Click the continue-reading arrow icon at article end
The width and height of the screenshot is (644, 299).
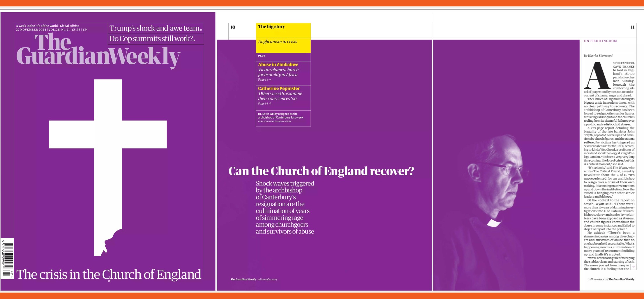[633, 267]
